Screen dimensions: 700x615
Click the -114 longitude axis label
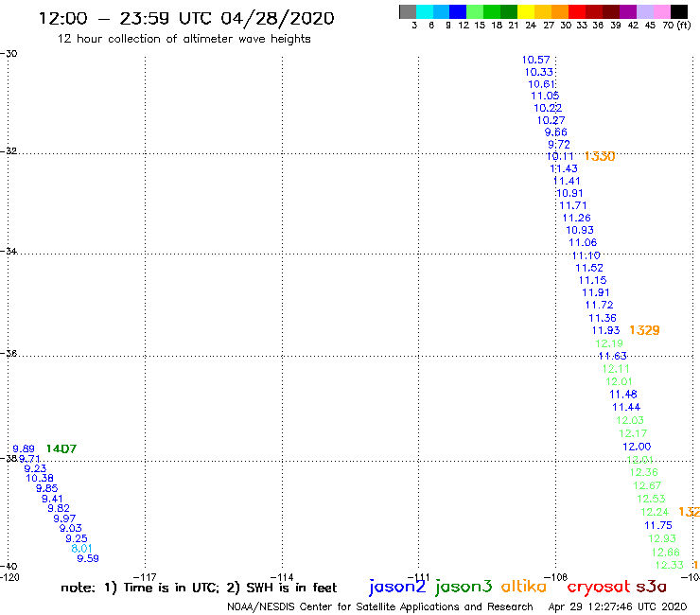point(282,577)
